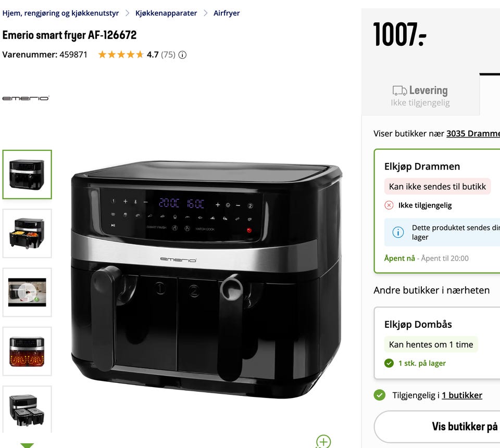The height and width of the screenshot is (448, 500).
Task: Expand thumbnails with the green down arrow
Action: point(27,445)
